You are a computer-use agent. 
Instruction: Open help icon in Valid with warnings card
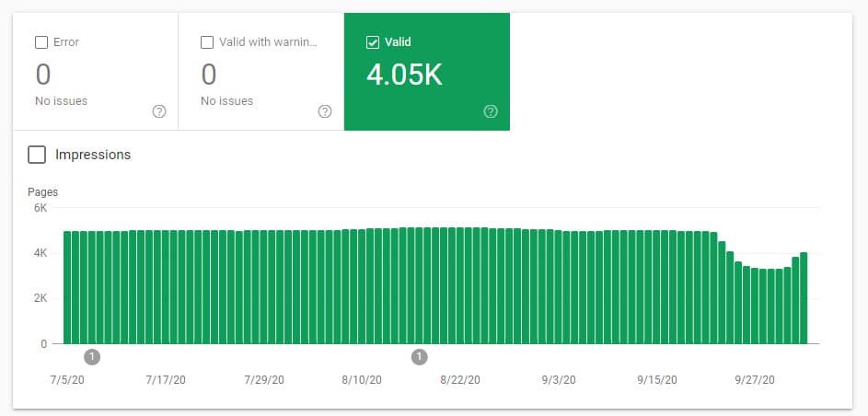coord(325,111)
